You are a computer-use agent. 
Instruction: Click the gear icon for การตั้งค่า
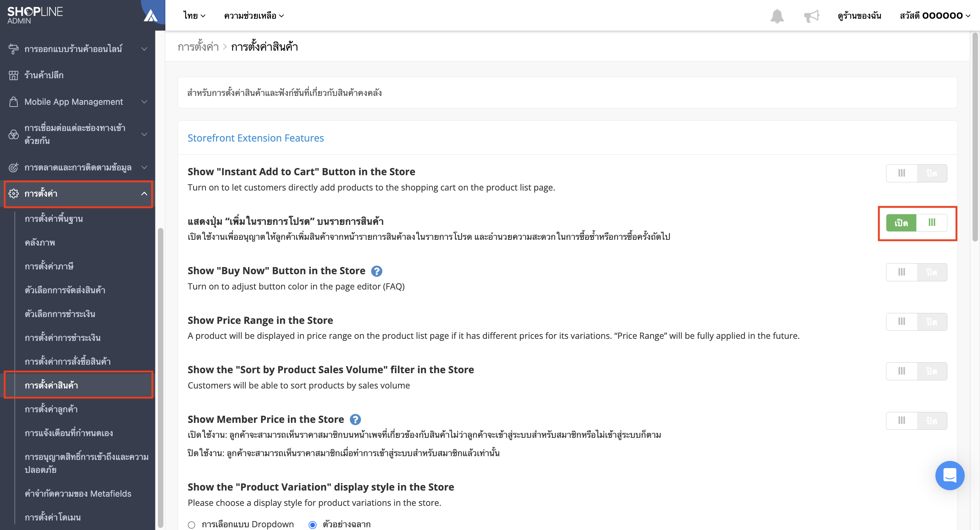[x=14, y=194]
